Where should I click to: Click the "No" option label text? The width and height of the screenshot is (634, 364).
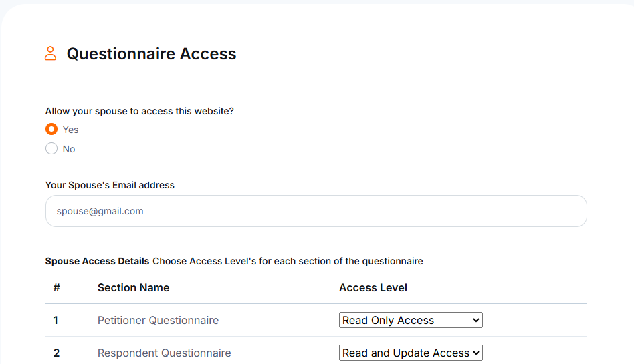tap(69, 149)
